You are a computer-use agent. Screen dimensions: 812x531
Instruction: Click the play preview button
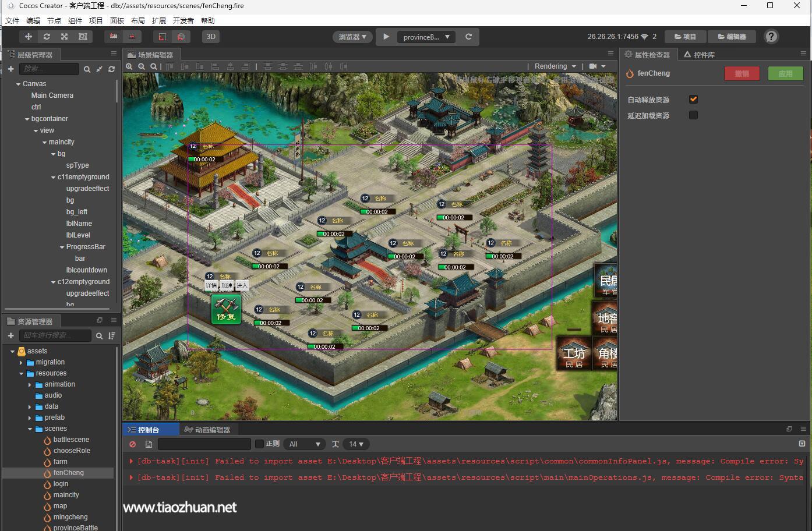point(386,37)
